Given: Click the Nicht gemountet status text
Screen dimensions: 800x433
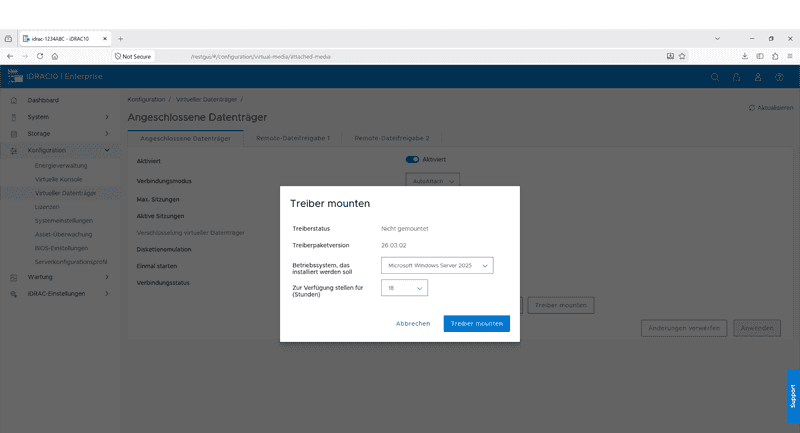Looking at the screenshot, I should tap(405, 228).
